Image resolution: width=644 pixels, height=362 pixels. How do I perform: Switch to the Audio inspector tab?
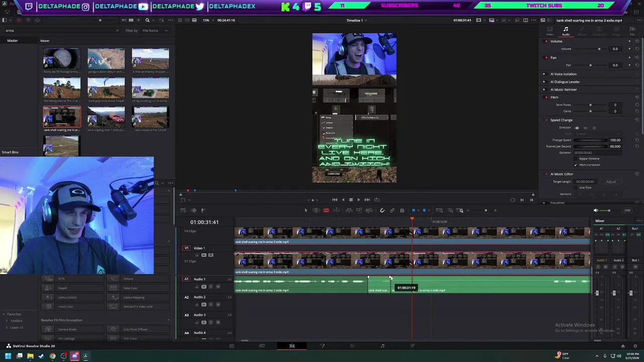point(566,31)
